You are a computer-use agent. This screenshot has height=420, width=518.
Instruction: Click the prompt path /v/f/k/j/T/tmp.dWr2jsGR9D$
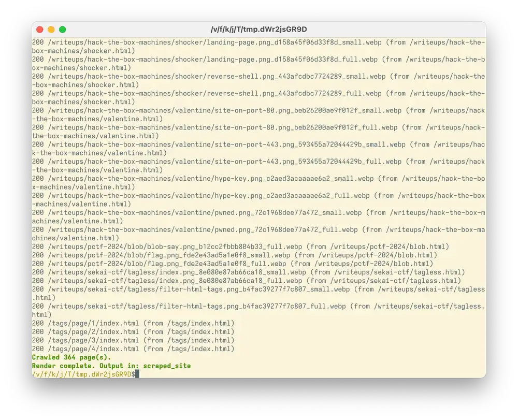pos(83,374)
